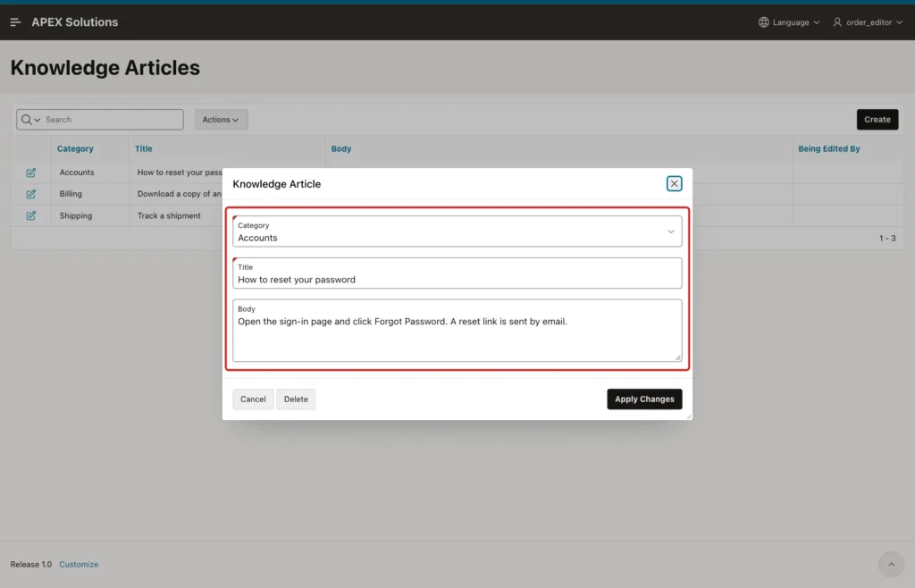Click the Billing category cell
Viewport: 915px width, 588px height.
71,194
